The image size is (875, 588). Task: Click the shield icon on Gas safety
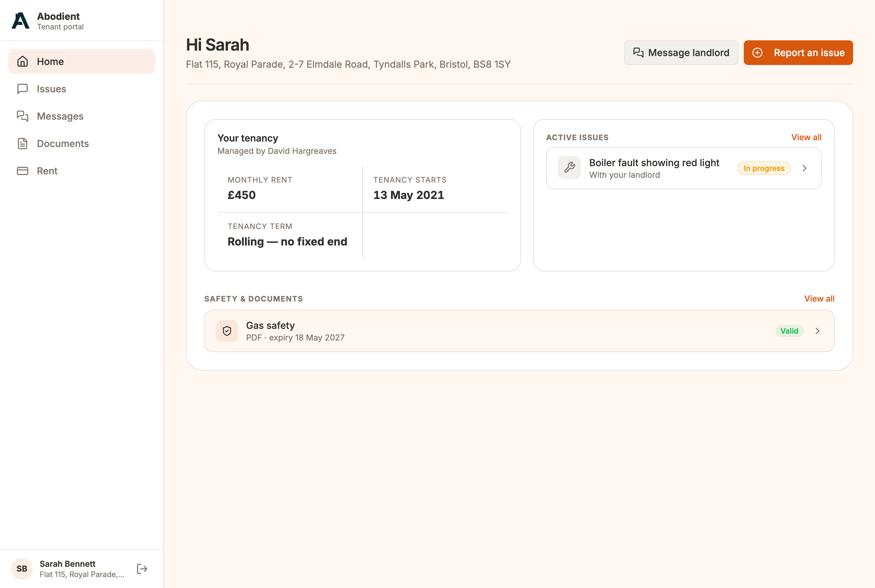point(227,331)
